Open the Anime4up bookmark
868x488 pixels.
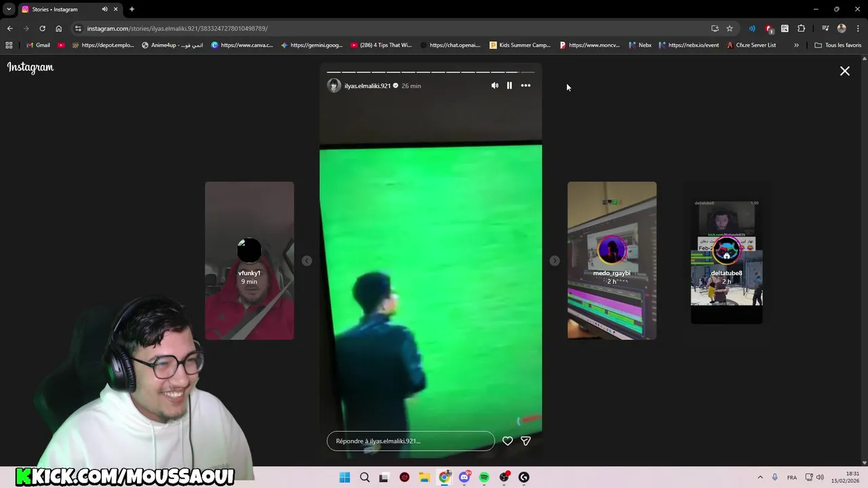(x=172, y=45)
